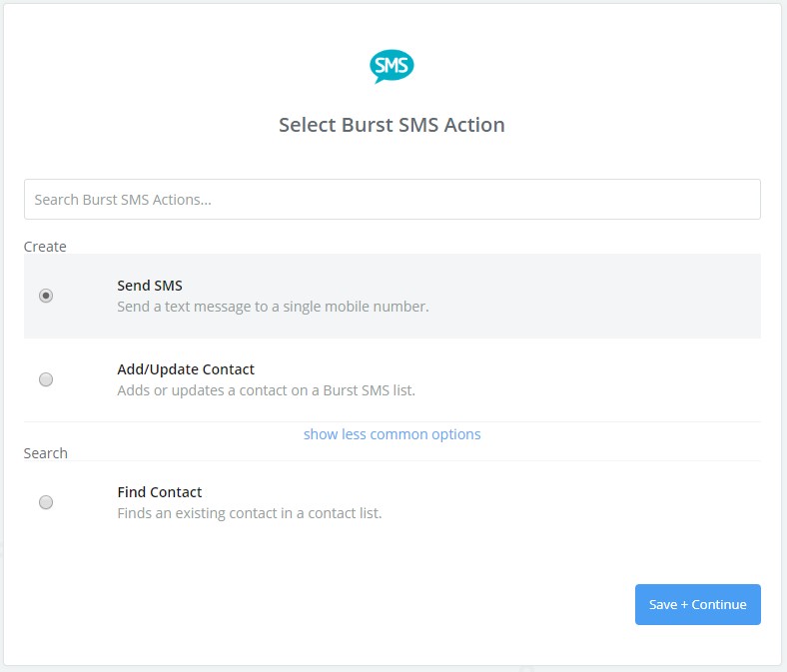The image size is (787, 672).
Task: Click the show less common options link
Action: click(x=392, y=434)
